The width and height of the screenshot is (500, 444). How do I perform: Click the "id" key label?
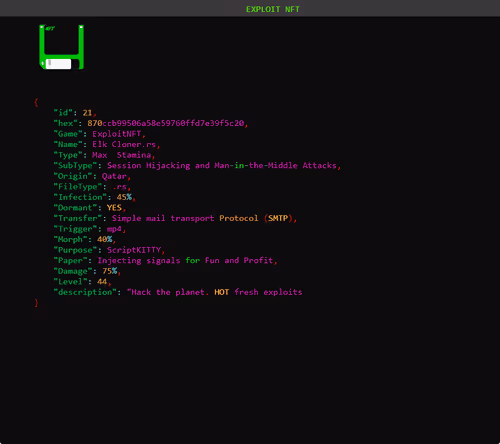coord(63,113)
